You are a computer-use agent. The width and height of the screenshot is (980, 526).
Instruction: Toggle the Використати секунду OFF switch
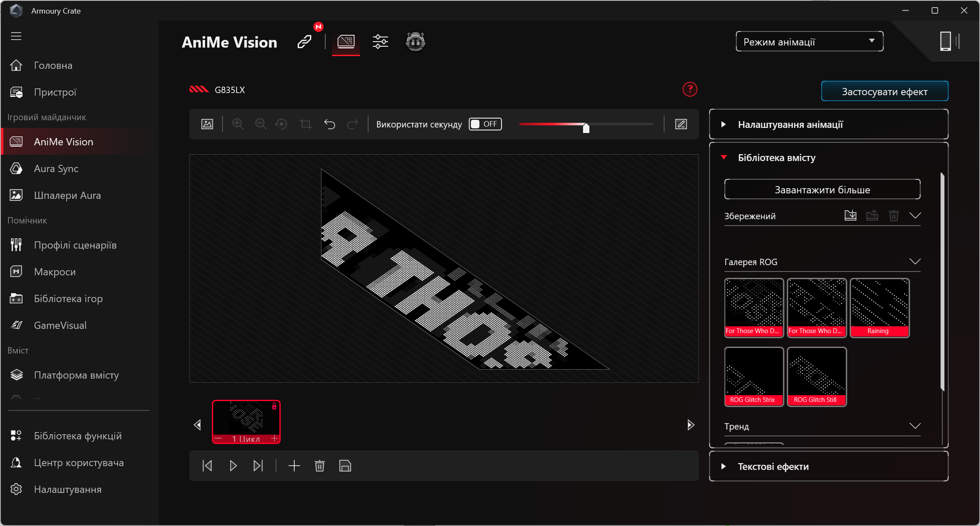click(x=485, y=124)
